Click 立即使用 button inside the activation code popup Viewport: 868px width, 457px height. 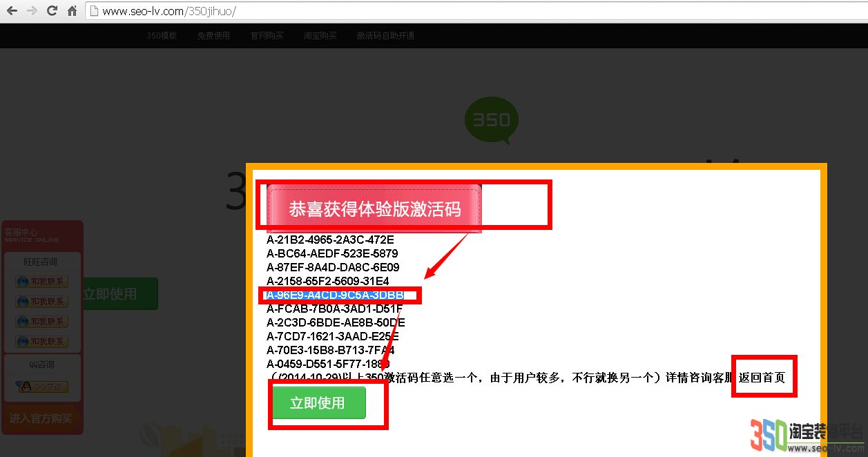click(x=318, y=402)
